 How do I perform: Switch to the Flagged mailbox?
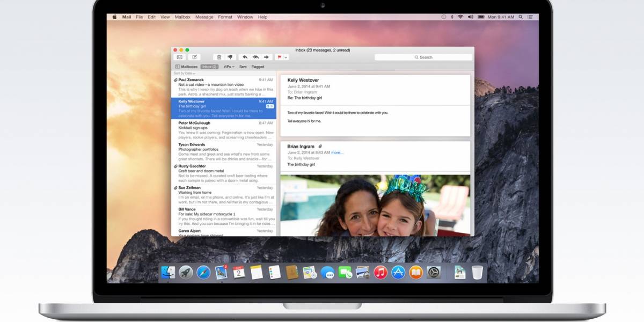click(258, 67)
